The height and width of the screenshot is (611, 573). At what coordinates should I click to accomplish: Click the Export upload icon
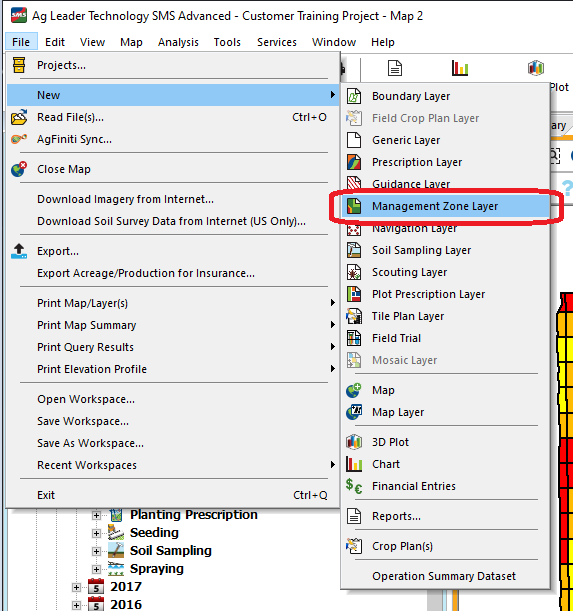(x=19, y=251)
